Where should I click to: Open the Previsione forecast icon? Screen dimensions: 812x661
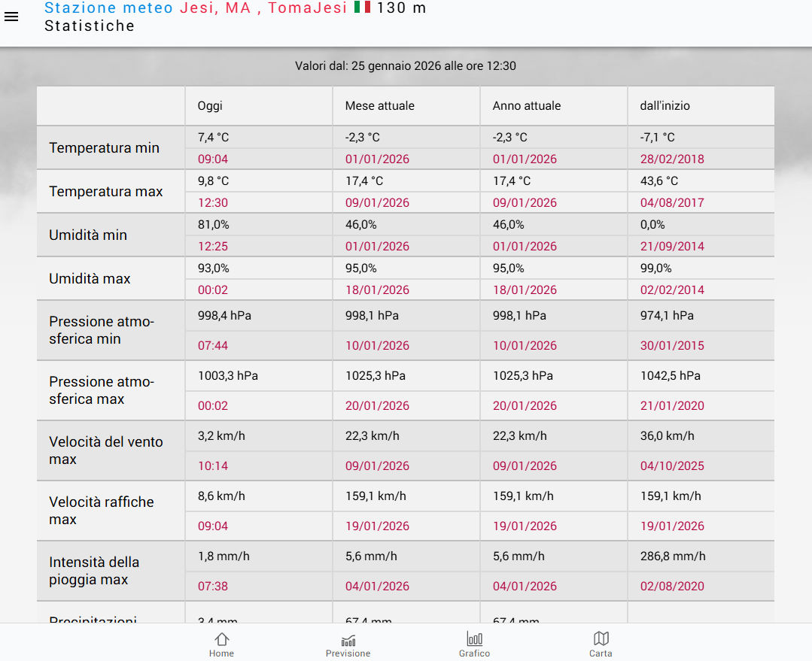coord(348,640)
